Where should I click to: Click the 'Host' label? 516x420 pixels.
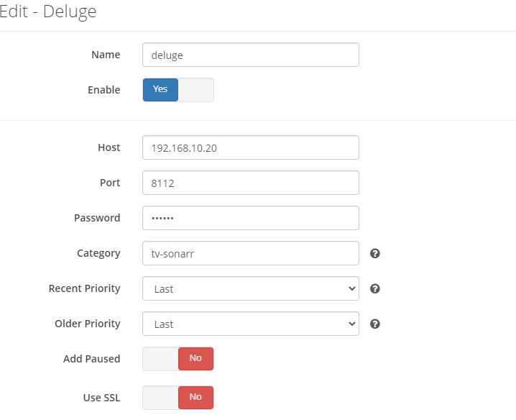[109, 147]
